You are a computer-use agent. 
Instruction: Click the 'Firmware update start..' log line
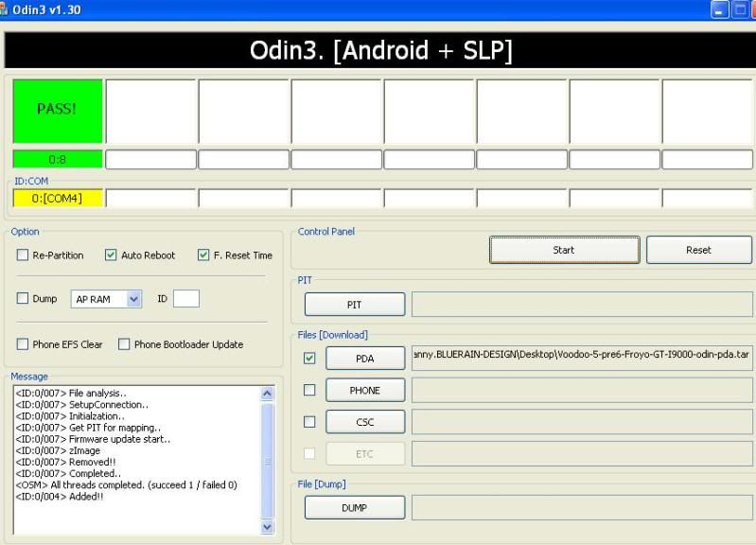pos(93,439)
